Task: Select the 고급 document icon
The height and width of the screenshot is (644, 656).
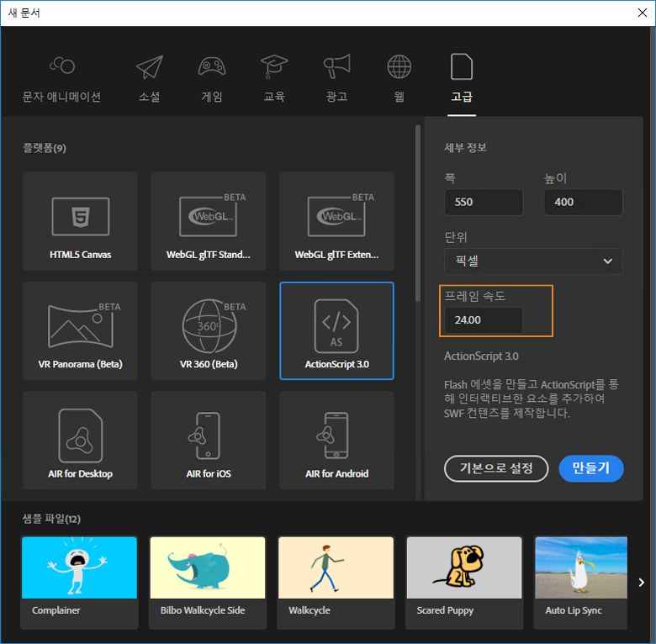Action: point(462,66)
